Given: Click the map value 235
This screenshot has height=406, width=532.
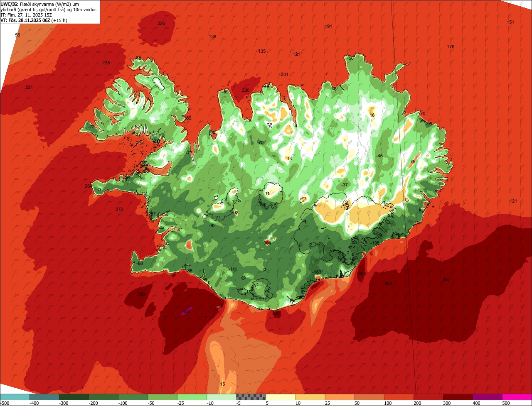Looking at the screenshot, I should (x=106, y=63).
